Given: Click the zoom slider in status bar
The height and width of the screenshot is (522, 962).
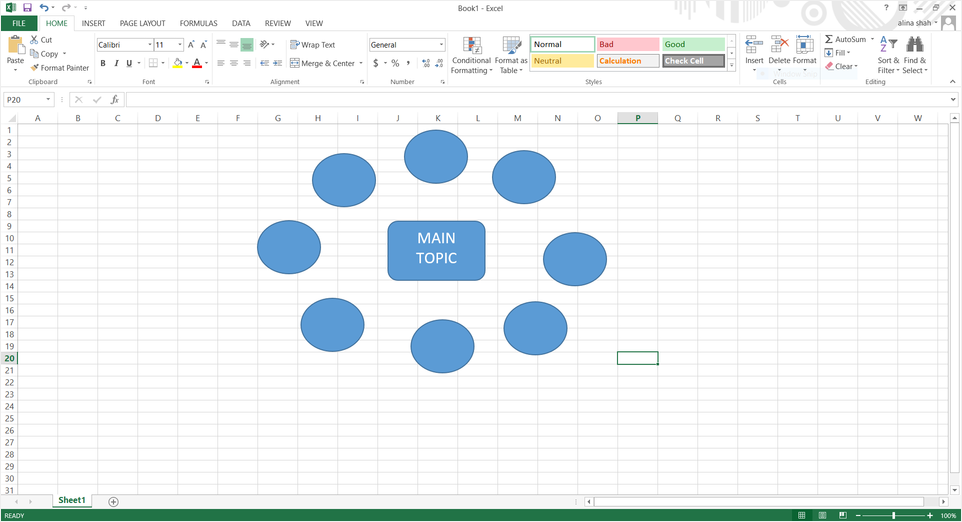Looking at the screenshot, I should click(x=893, y=515).
